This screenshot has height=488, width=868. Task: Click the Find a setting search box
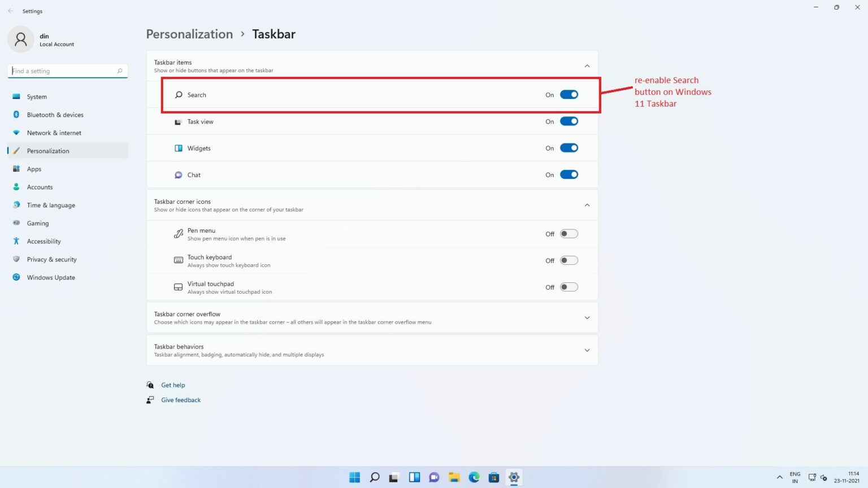click(x=67, y=71)
